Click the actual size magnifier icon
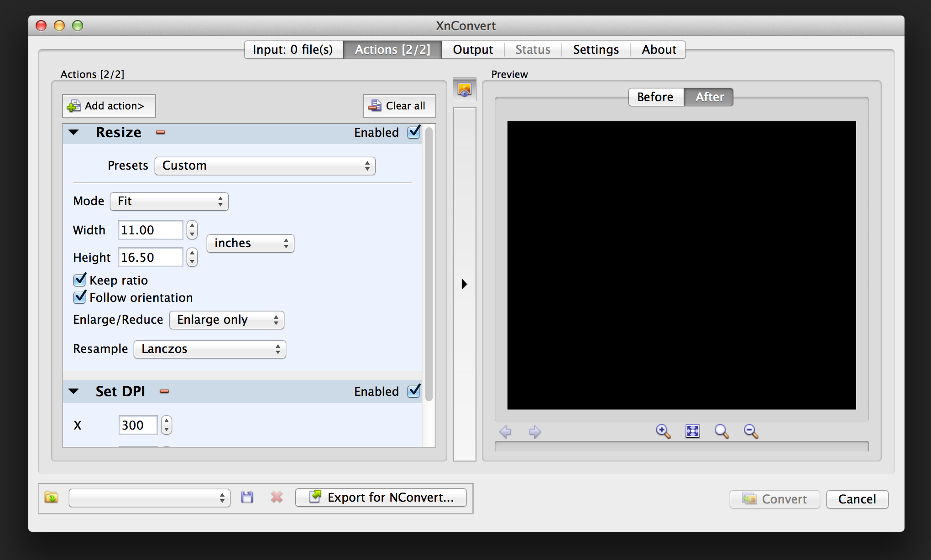Screen dimensions: 931x560 click(722, 431)
